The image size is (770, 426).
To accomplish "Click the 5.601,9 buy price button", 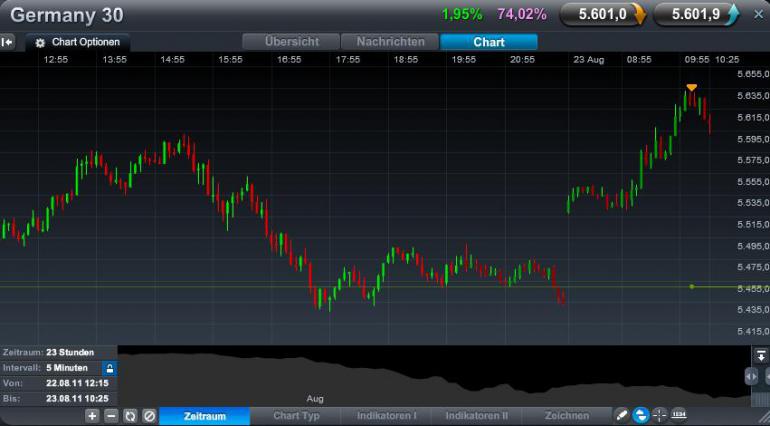I will tap(696, 14).
